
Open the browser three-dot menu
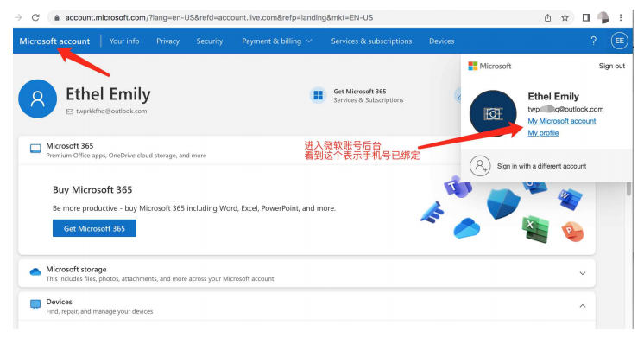pos(621,17)
